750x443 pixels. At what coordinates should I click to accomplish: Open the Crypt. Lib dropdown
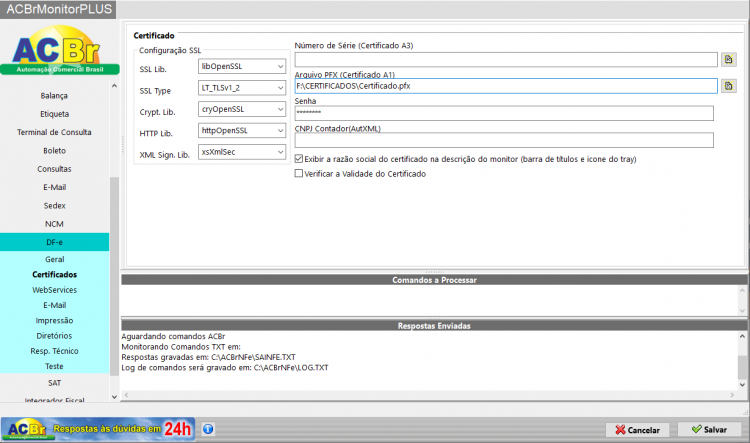[x=242, y=109]
